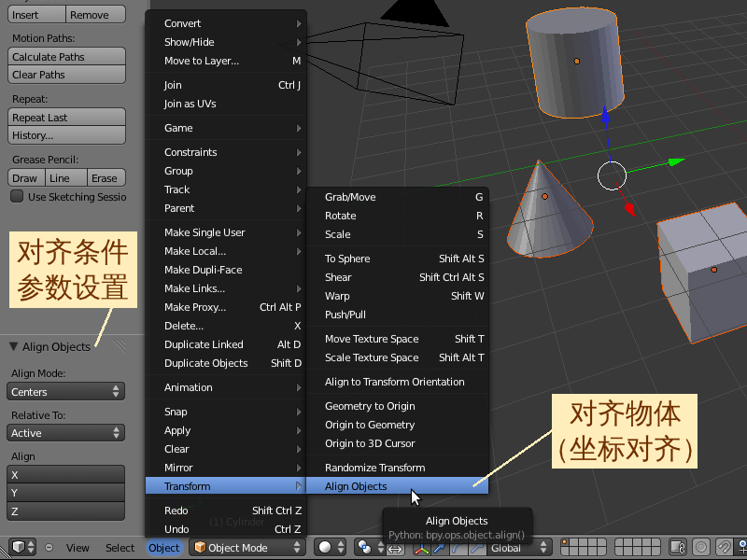Screen dimensions: 747x560
Task: Open the Global orientation dropdown
Action: point(517,547)
